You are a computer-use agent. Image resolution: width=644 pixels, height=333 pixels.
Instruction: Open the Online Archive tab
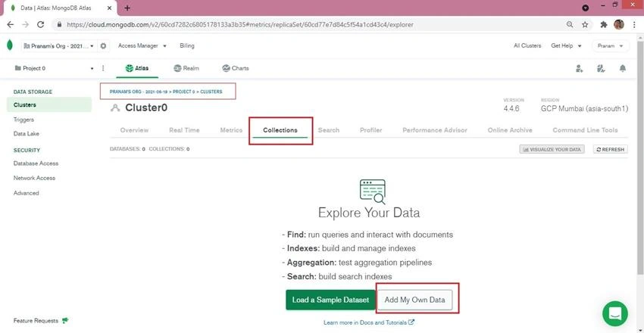pos(510,130)
